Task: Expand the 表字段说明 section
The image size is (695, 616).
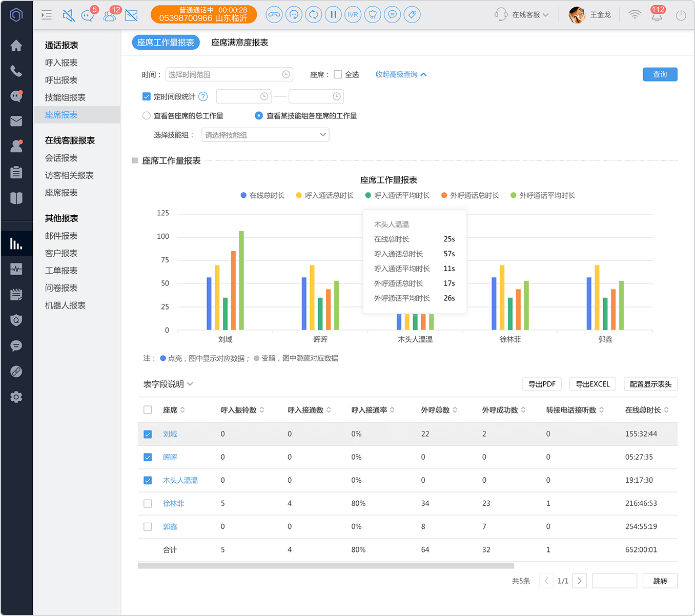Action: [168, 384]
